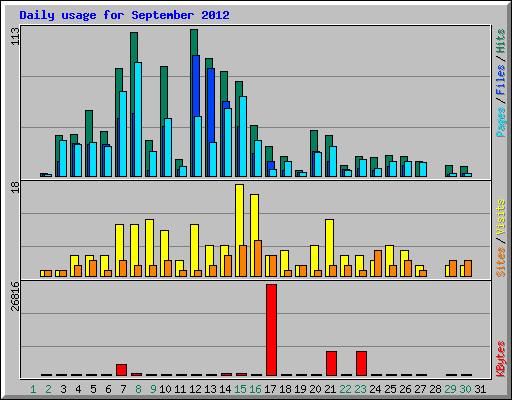Click day label '28' on the x-axis
Viewport: 512px width, 400px height.
click(435, 389)
